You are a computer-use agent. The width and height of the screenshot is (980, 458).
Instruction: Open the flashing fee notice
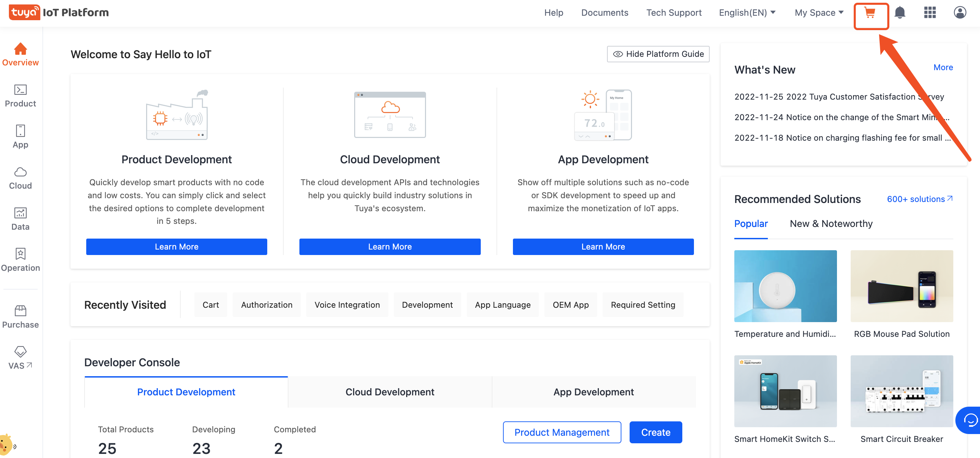(x=842, y=138)
